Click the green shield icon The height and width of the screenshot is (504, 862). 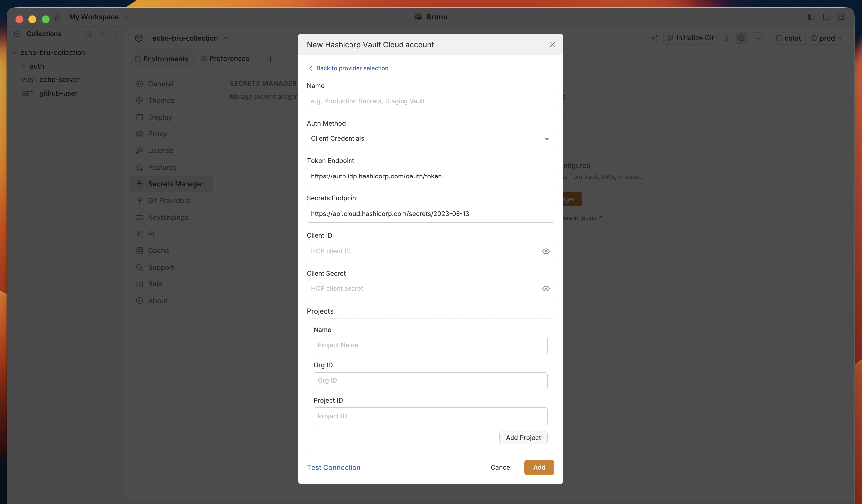(x=741, y=38)
